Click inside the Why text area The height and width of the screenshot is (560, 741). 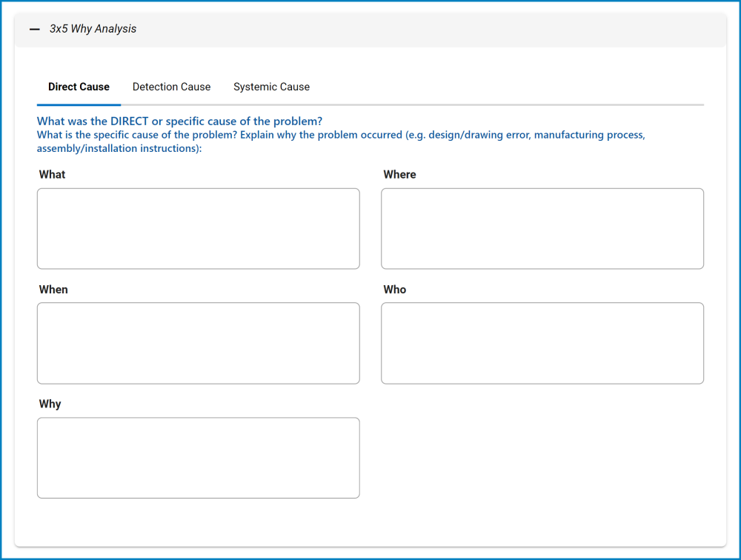(x=198, y=457)
